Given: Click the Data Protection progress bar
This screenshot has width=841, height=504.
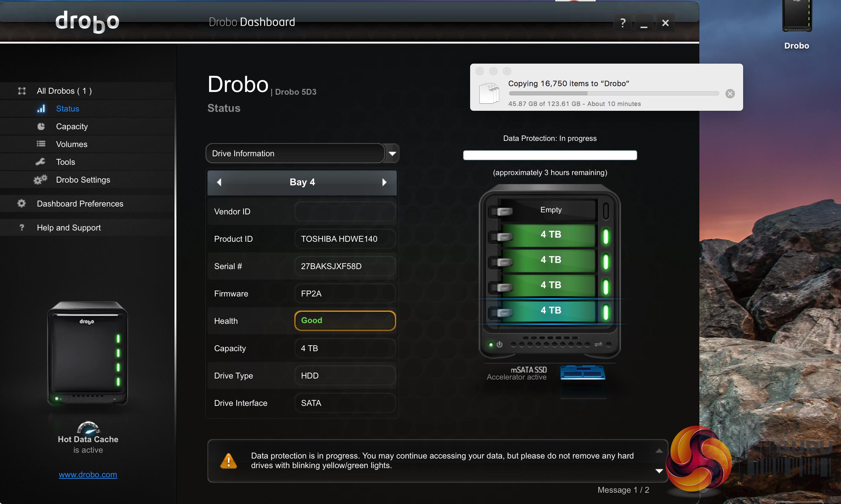Looking at the screenshot, I should (550, 155).
